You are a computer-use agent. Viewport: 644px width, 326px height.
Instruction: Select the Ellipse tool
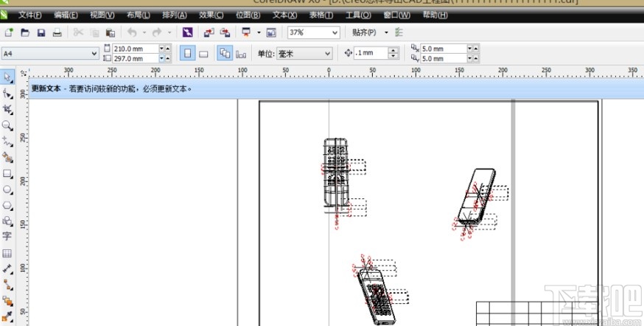click(x=7, y=190)
